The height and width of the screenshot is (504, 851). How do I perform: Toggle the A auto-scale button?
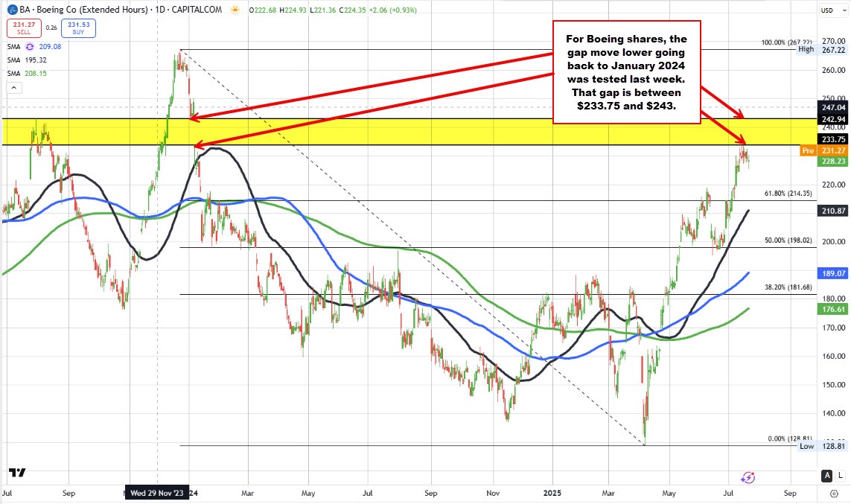(827, 476)
